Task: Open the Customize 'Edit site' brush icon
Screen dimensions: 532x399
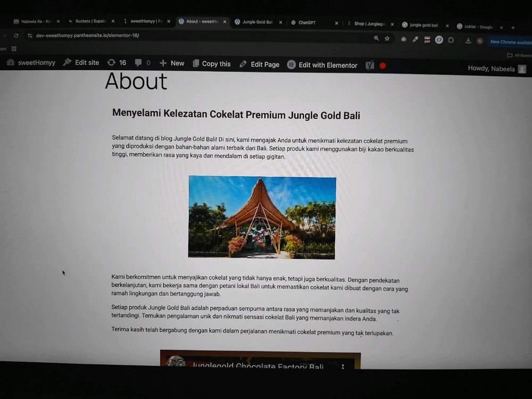Action: tap(68, 62)
